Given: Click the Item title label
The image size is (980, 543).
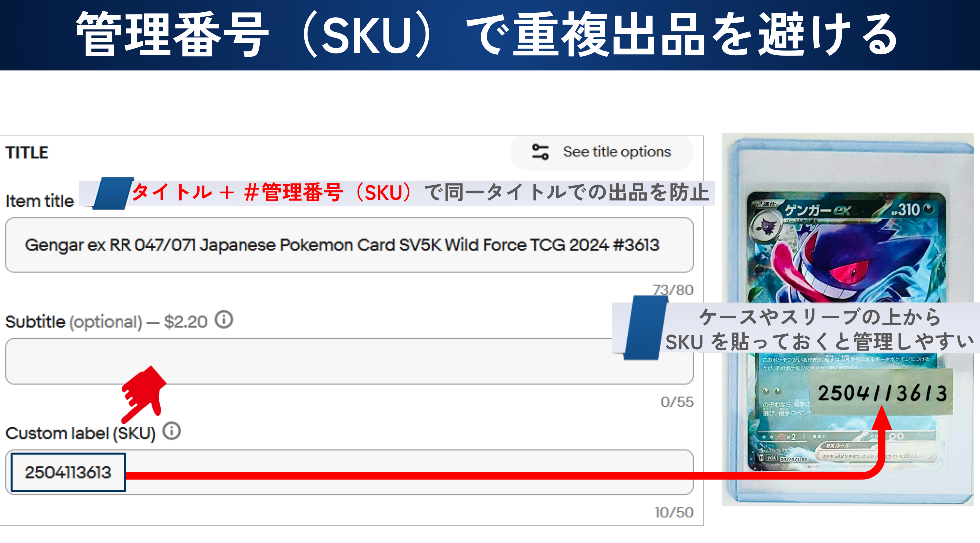Looking at the screenshot, I should pyautogui.click(x=40, y=201).
